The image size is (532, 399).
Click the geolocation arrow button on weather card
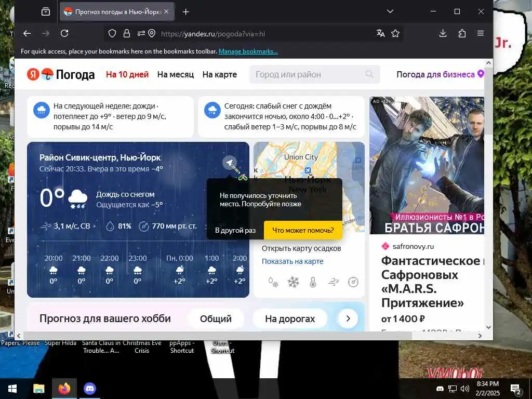click(x=230, y=163)
